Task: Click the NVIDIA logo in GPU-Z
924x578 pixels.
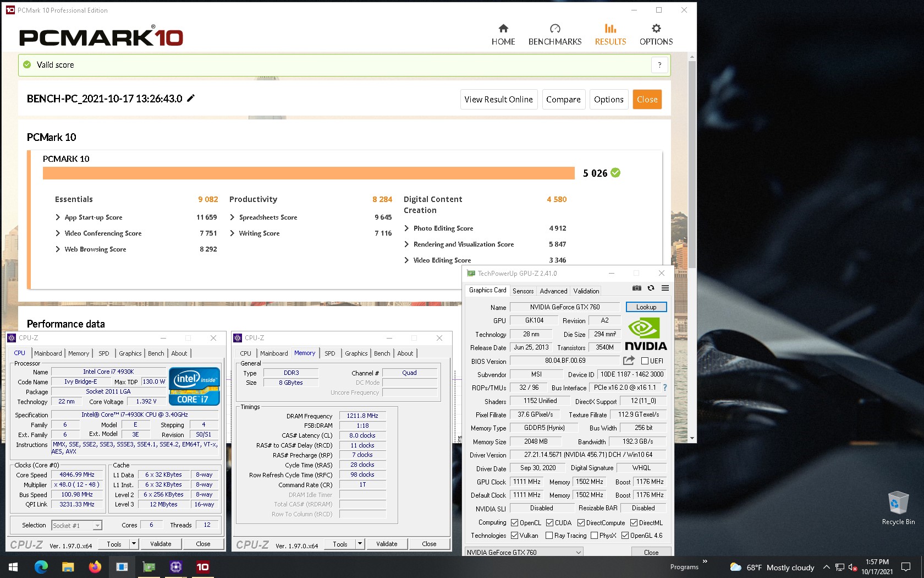Action: (x=646, y=334)
